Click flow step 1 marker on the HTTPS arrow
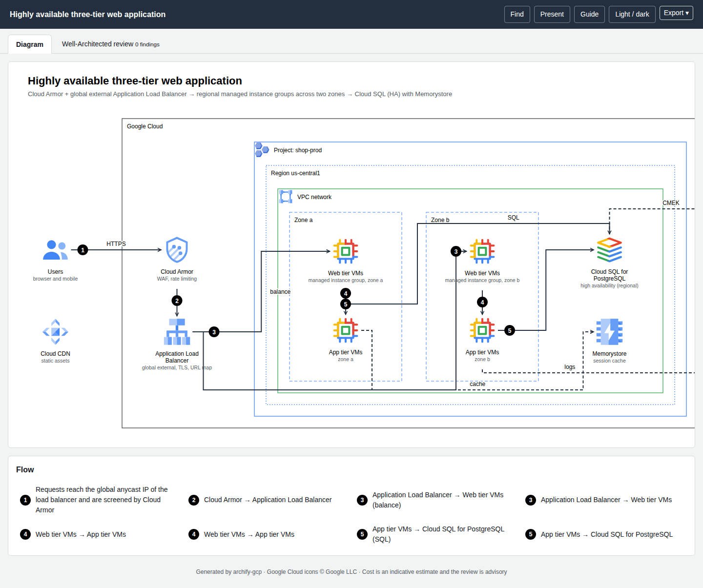This screenshot has height=588, width=703. pyautogui.click(x=83, y=250)
